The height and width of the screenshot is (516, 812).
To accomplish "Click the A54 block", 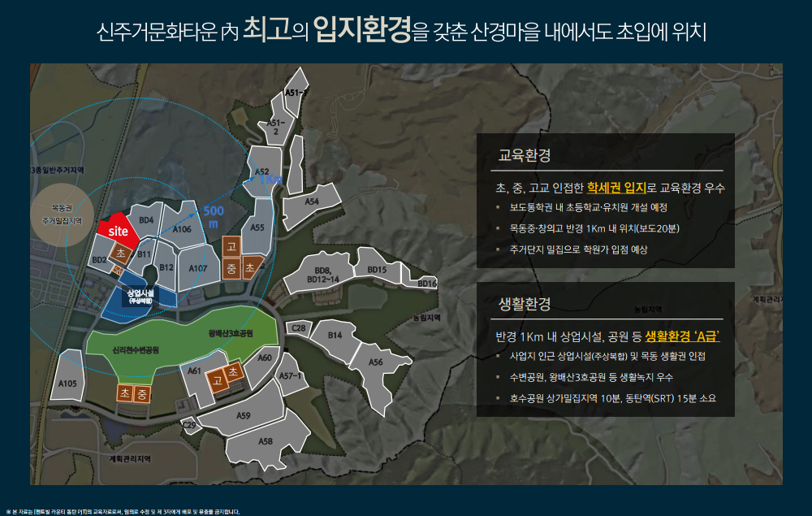I will pyautogui.click(x=312, y=203).
